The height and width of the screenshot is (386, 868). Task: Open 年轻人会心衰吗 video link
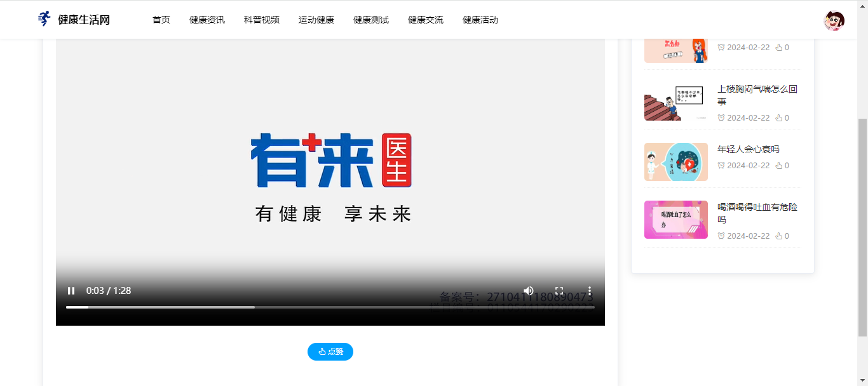pos(749,149)
